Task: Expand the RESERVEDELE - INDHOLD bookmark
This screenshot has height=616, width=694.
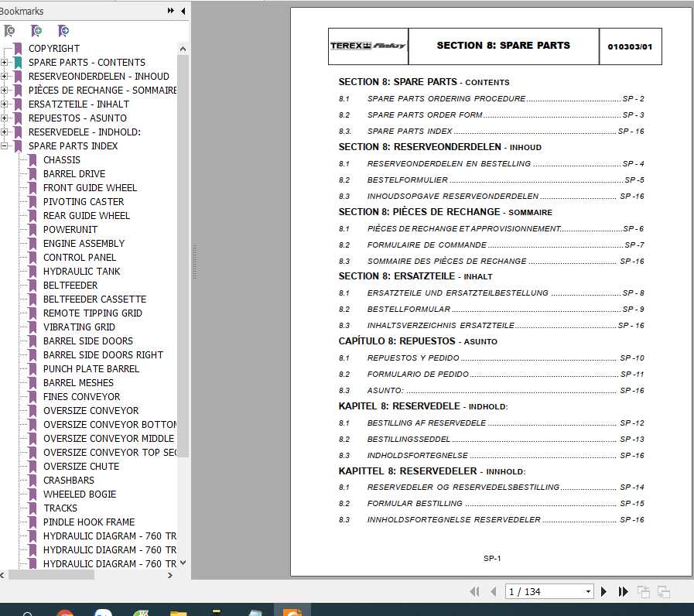Action: (x=4, y=132)
